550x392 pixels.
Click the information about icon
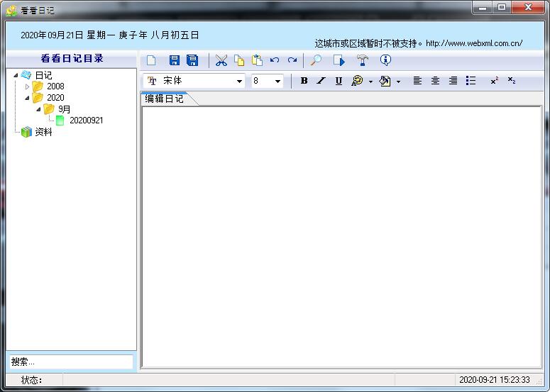click(x=385, y=61)
